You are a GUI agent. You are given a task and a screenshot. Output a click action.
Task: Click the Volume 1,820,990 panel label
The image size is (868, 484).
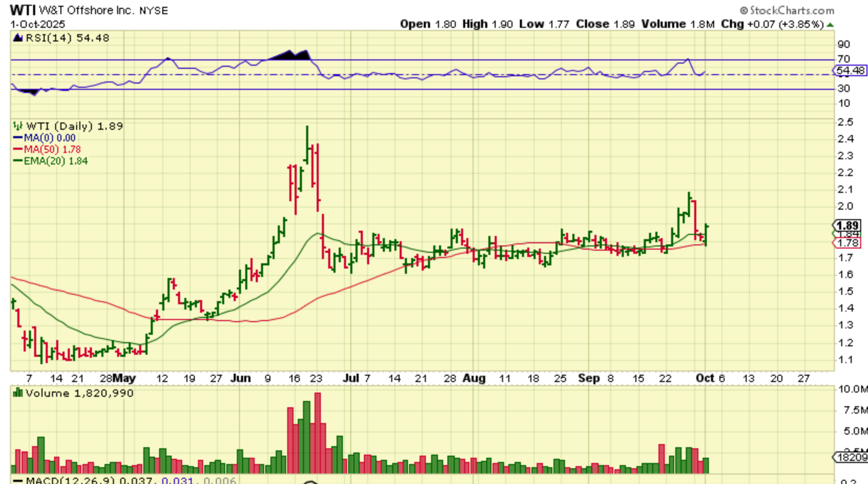pyautogui.click(x=79, y=393)
